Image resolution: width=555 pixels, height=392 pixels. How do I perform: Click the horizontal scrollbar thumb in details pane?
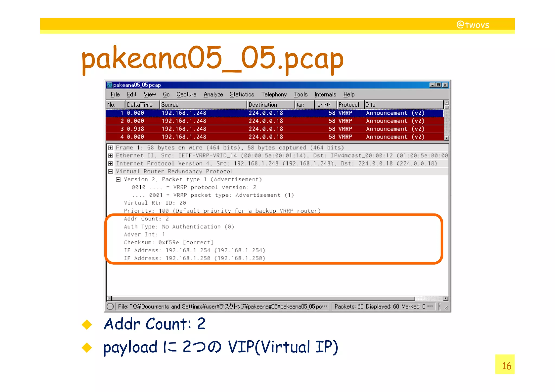(x=263, y=298)
